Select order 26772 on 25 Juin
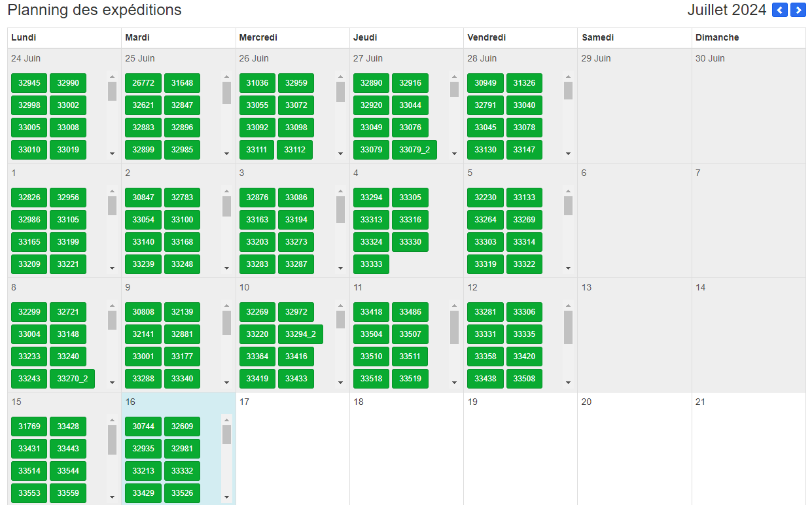Viewport: 812px width, 505px height. 143,83
